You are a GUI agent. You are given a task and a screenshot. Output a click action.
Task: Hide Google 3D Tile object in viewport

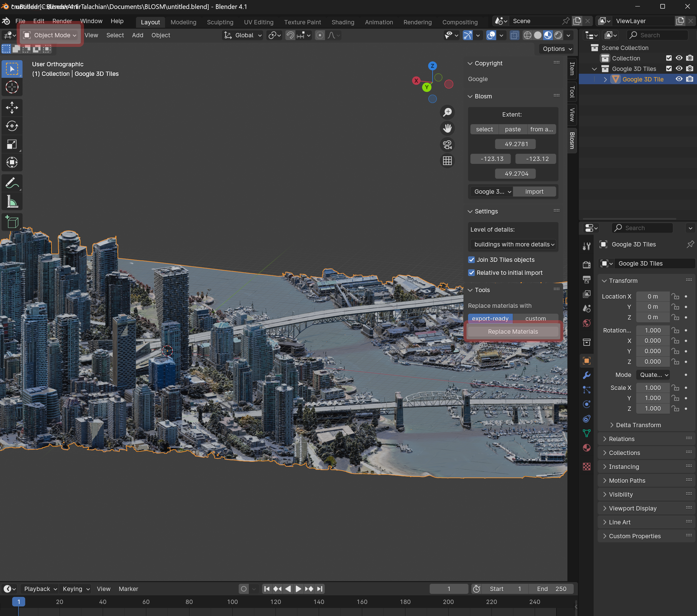click(x=679, y=79)
